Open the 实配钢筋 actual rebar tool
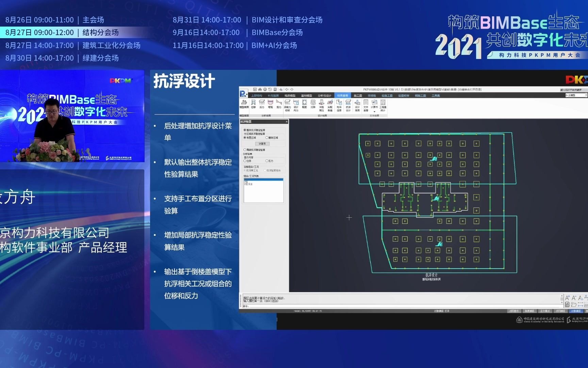The width and height of the screenshot is (588, 368). click(x=330, y=106)
